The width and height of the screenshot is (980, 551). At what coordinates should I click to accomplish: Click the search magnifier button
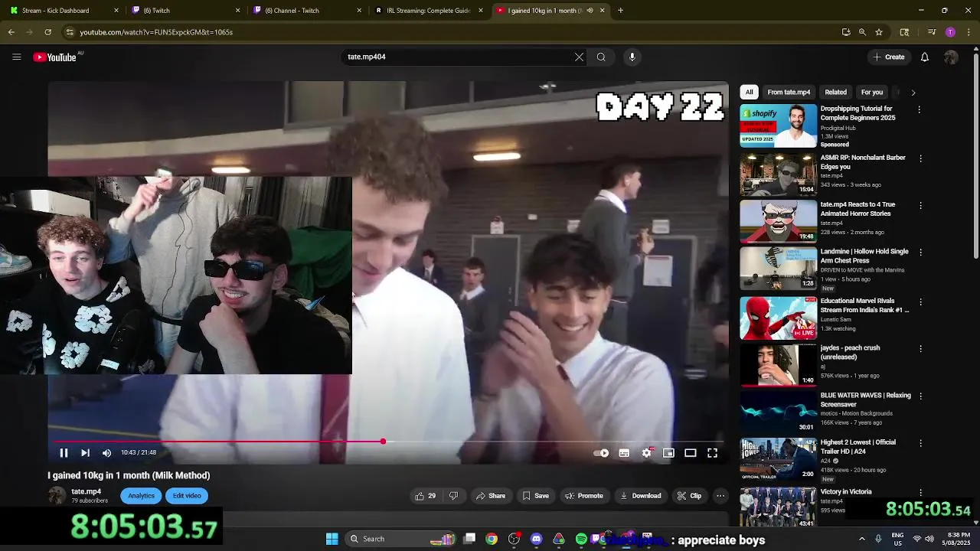pos(601,57)
